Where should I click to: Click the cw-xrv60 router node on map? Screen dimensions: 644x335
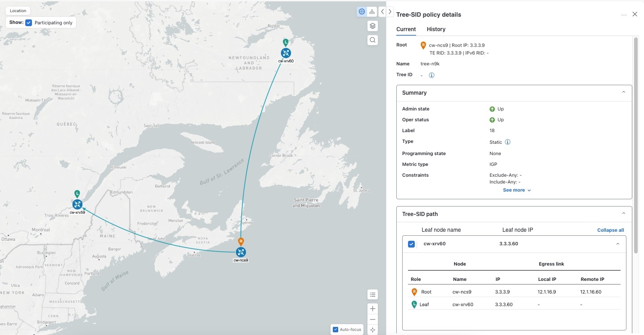(x=286, y=53)
